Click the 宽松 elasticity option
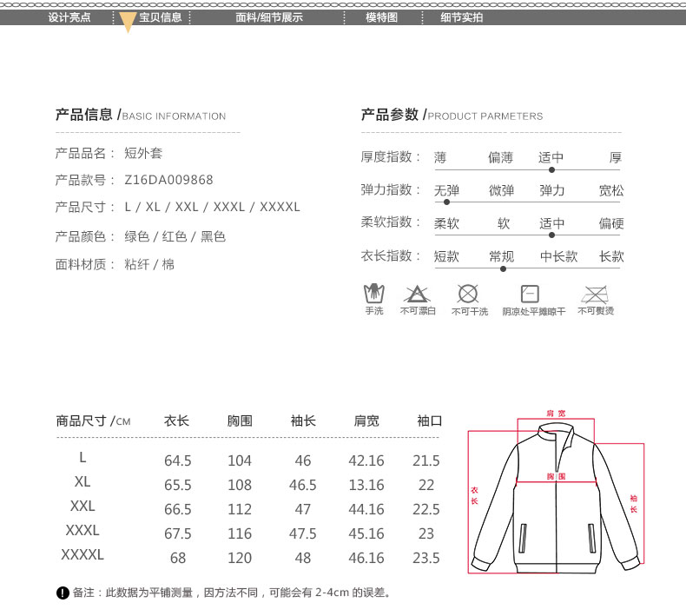The height and width of the screenshot is (616, 686). [x=611, y=190]
